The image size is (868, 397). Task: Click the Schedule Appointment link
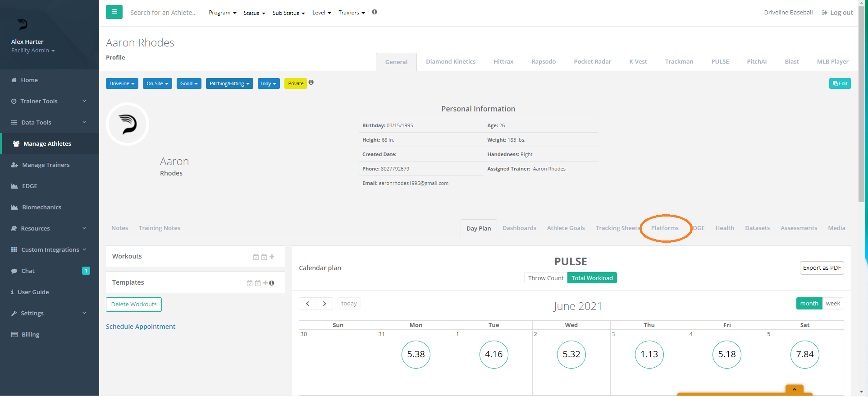point(141,327)
